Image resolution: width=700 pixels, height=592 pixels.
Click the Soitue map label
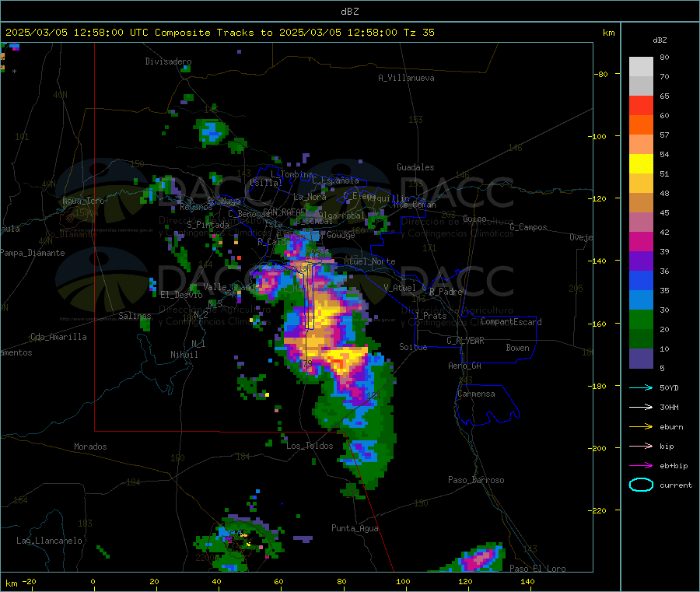point(413,347)
